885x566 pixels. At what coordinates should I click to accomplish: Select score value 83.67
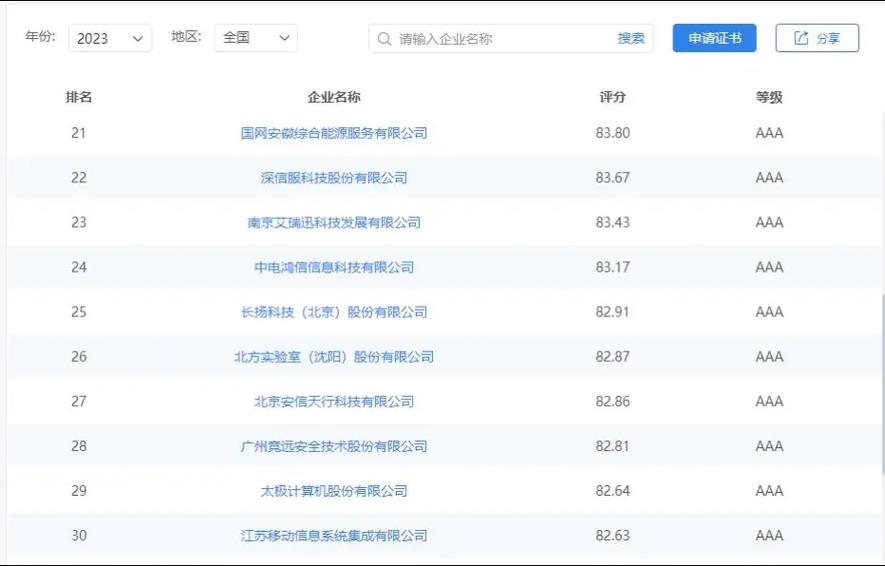[612, 178]
